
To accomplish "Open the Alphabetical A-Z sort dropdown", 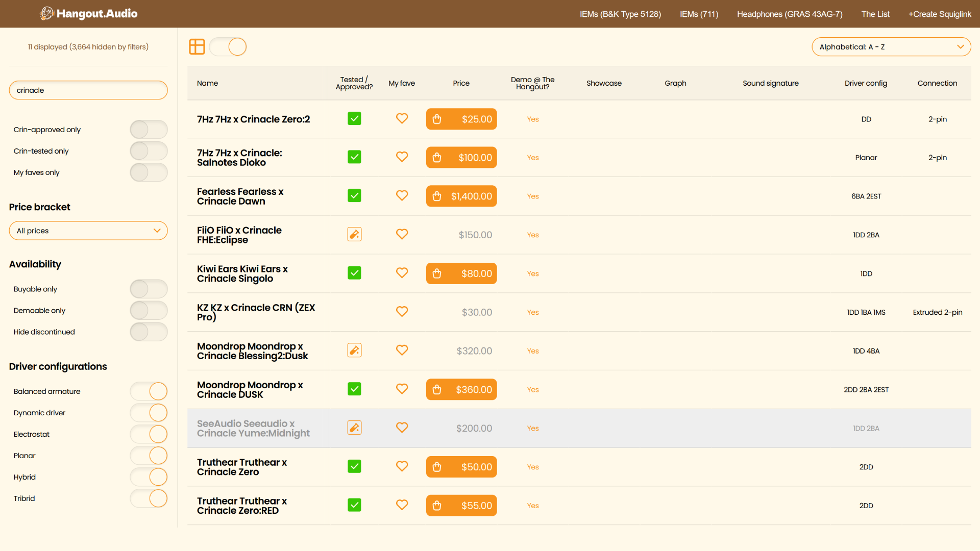I will point(891,46).
